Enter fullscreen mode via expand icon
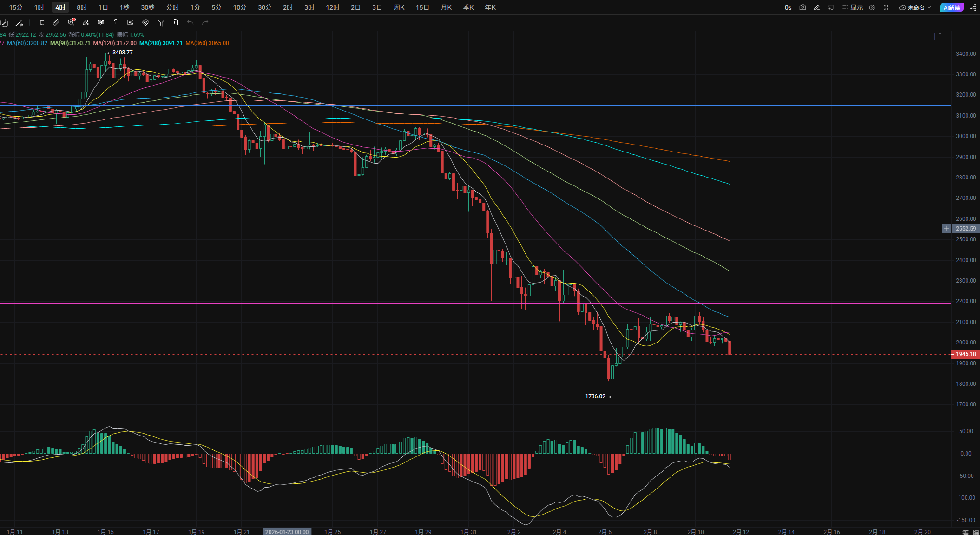 (886, 7)
